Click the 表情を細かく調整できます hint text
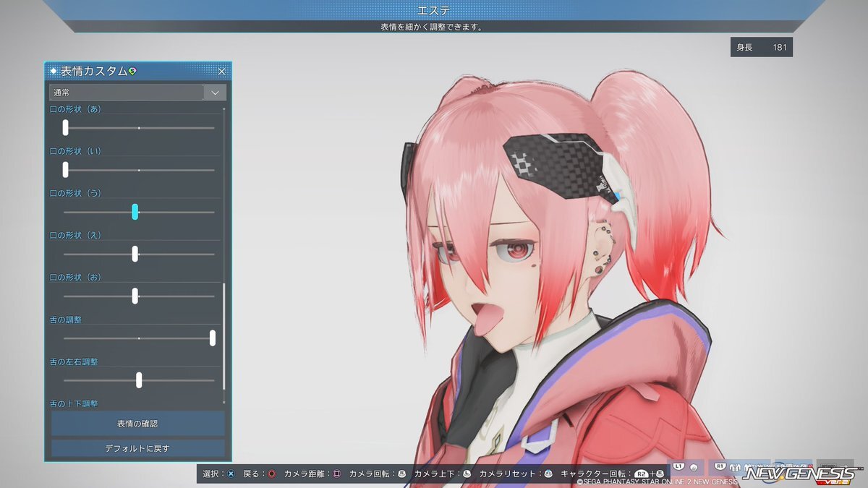 (432, 27)
